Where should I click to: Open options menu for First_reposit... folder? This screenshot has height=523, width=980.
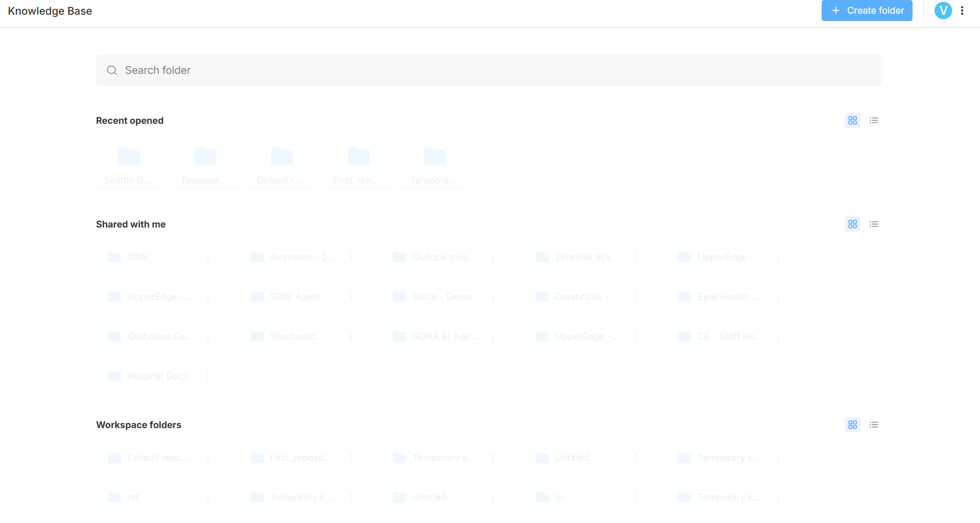pos(350,458)
